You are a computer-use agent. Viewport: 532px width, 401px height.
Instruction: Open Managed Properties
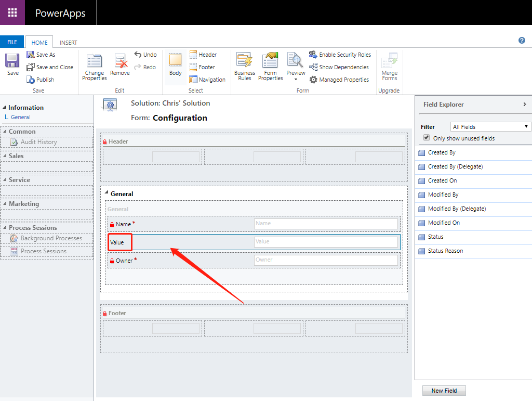coord(339,80)
